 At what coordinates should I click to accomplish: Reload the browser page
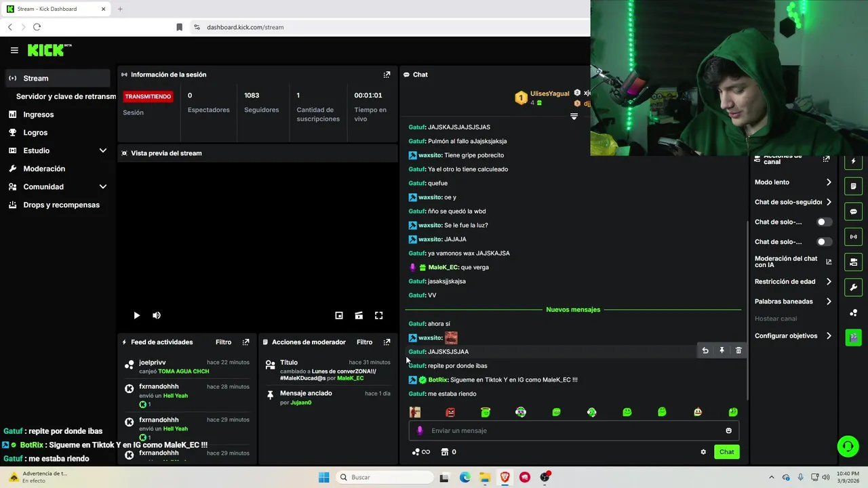(x=37, y=27)
